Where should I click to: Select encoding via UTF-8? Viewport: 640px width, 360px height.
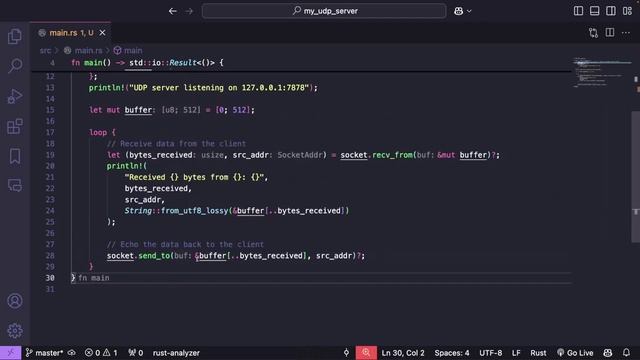point(491,353)
